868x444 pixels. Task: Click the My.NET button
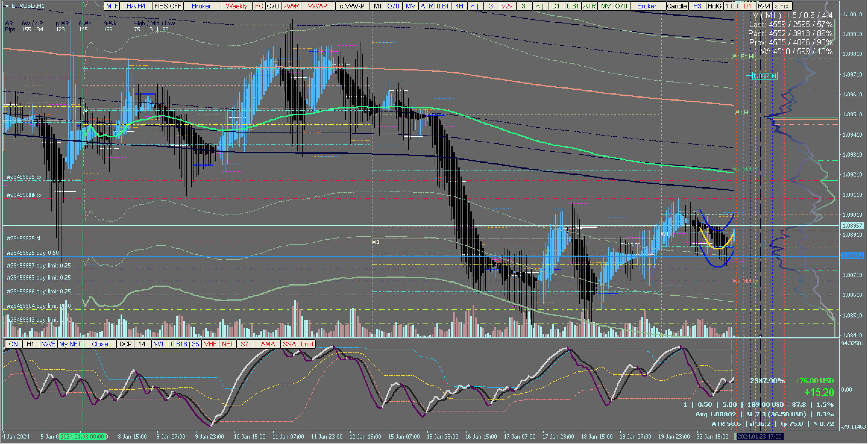70,344
